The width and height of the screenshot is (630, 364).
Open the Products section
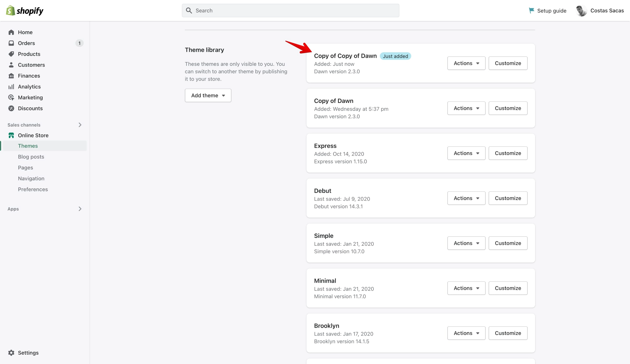pyautogui.click(x=29, y=54)
